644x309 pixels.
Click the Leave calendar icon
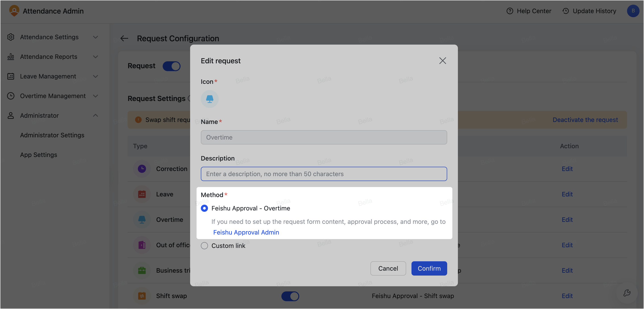coord(142,194)
